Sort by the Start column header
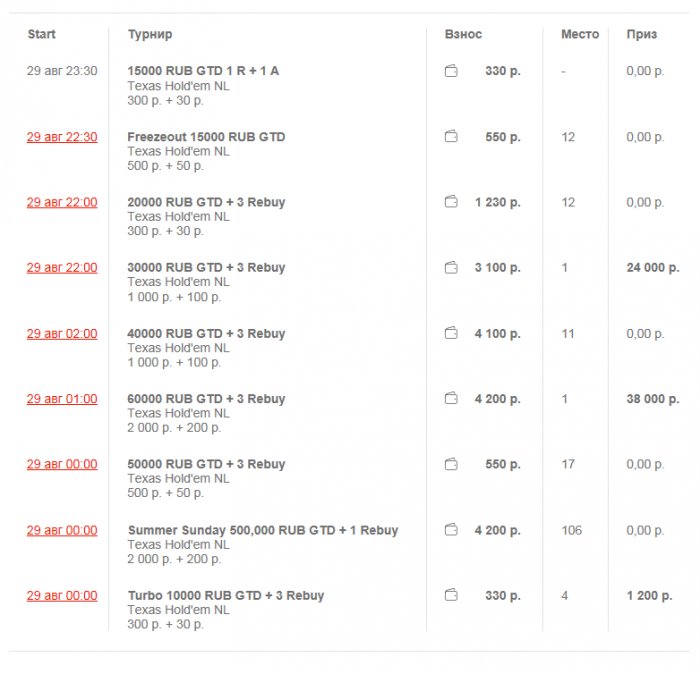This screenshot has width=700, height=674. coord(42,34)
